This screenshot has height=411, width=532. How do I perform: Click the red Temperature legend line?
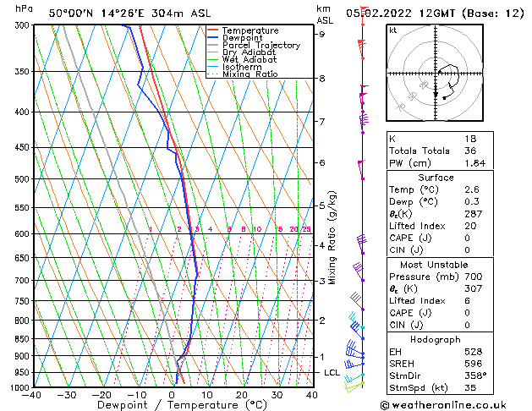213,30
